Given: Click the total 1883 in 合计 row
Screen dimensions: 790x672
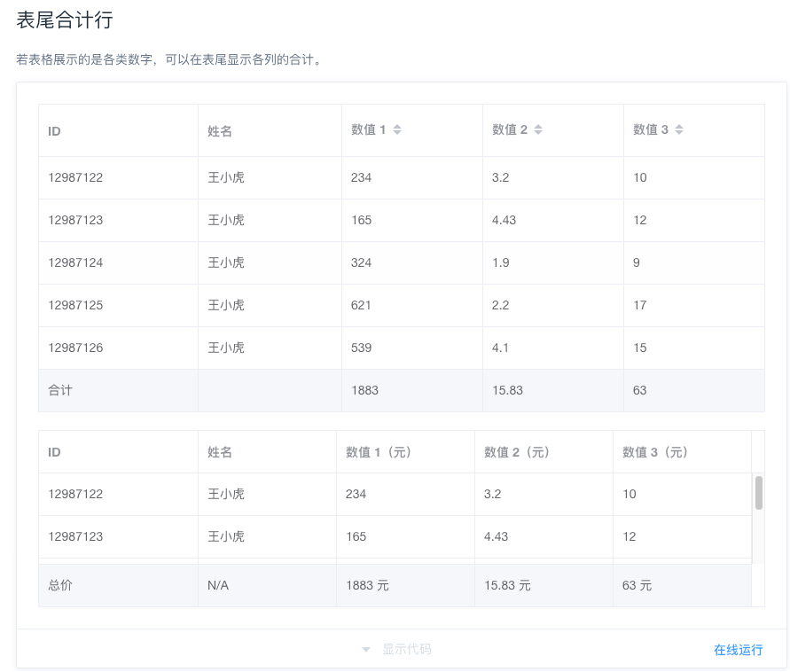Looking at the screenshot, I should click(364, 390).
